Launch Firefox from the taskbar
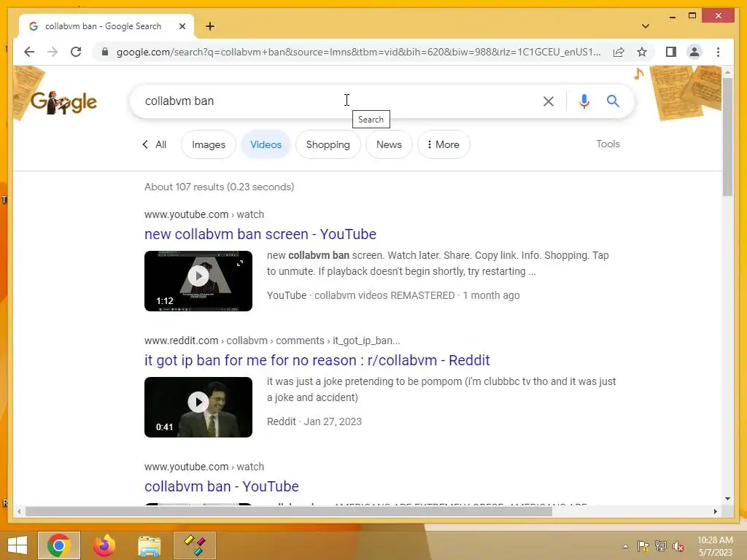Screen dimensions: 747x560 click(x=104, y=545)
